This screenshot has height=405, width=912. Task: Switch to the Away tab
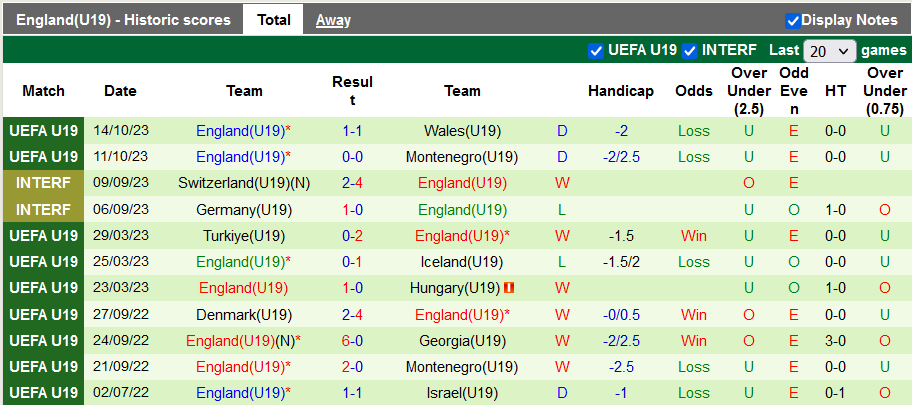coord(333,19)
